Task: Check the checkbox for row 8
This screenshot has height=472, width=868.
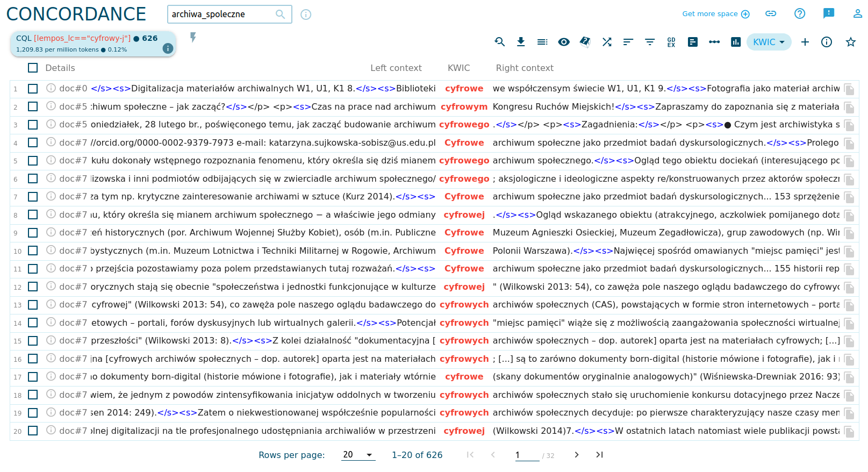Action: point(33,214)
